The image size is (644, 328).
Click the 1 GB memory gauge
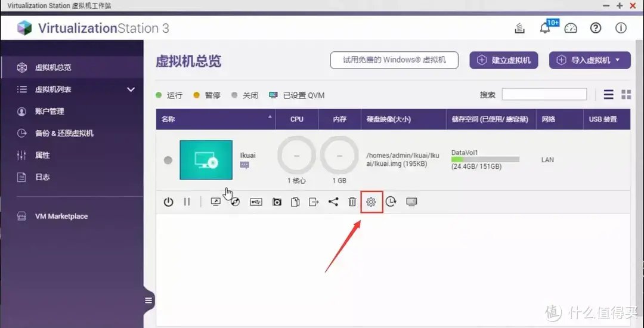click(339, 156)
